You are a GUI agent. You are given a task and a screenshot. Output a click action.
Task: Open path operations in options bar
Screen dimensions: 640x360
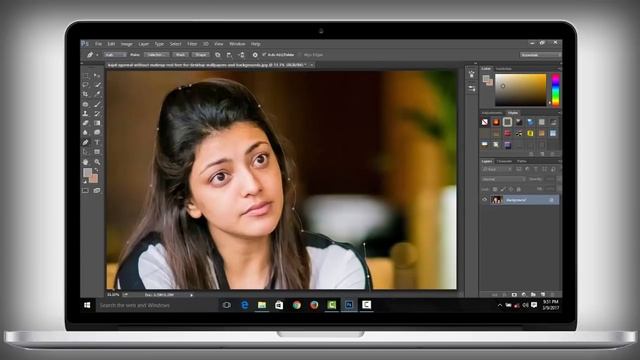pyautogui.click(x=218, y=55)
